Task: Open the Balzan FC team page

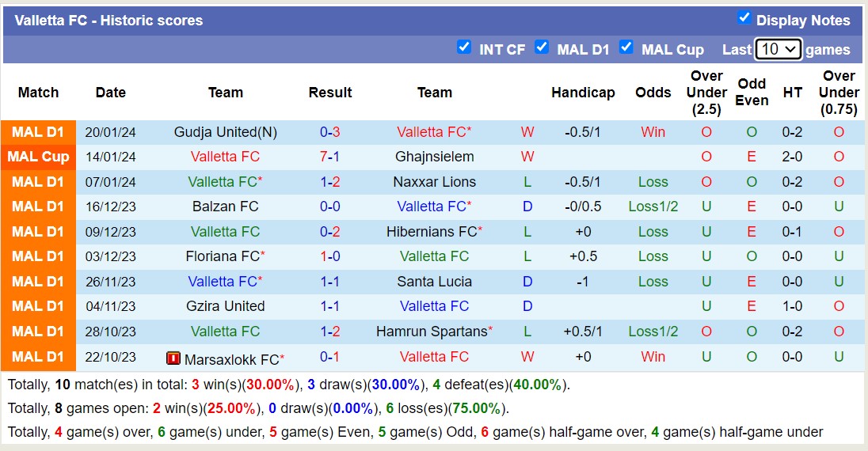Action: [226, 207]
